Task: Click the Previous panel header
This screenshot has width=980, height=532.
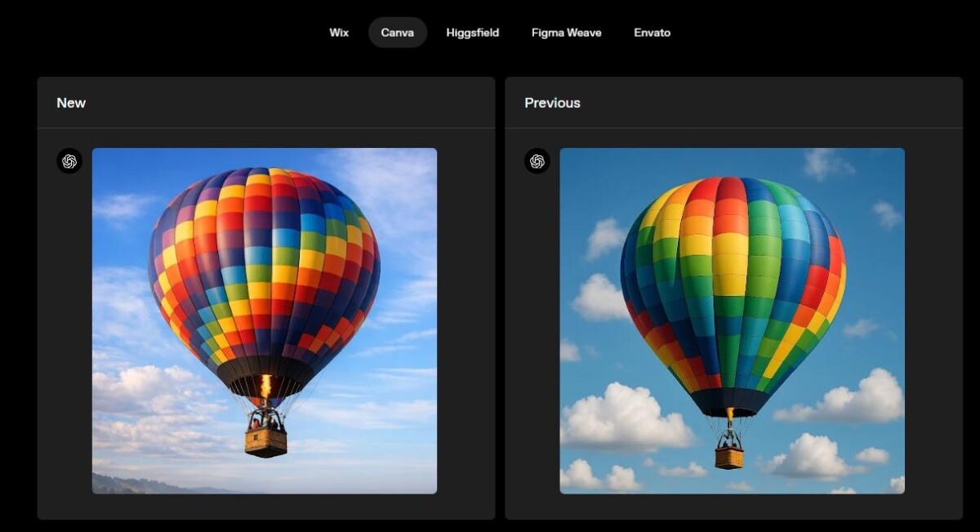Action: [x=552, y=103]
